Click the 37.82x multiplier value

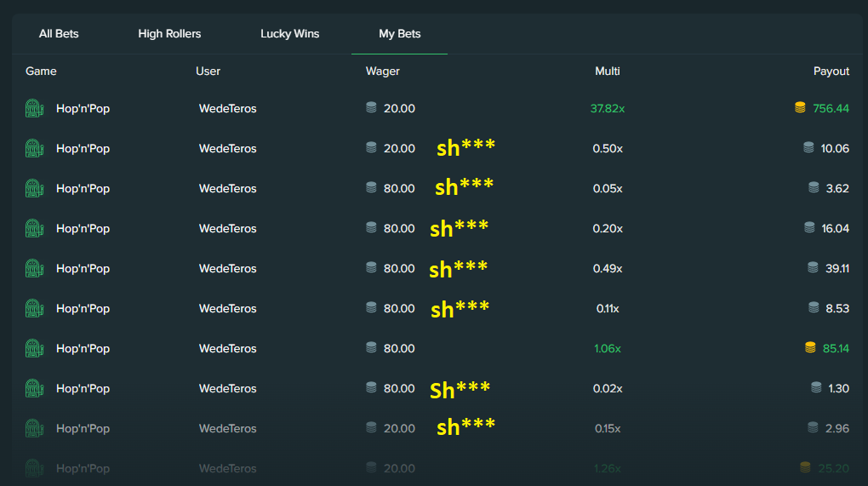pos(608,108)
